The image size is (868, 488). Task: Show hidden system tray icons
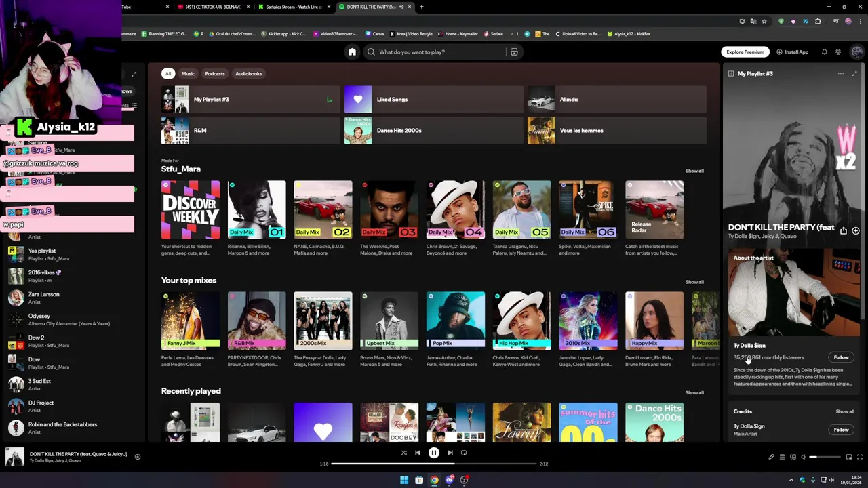[791, 480]
